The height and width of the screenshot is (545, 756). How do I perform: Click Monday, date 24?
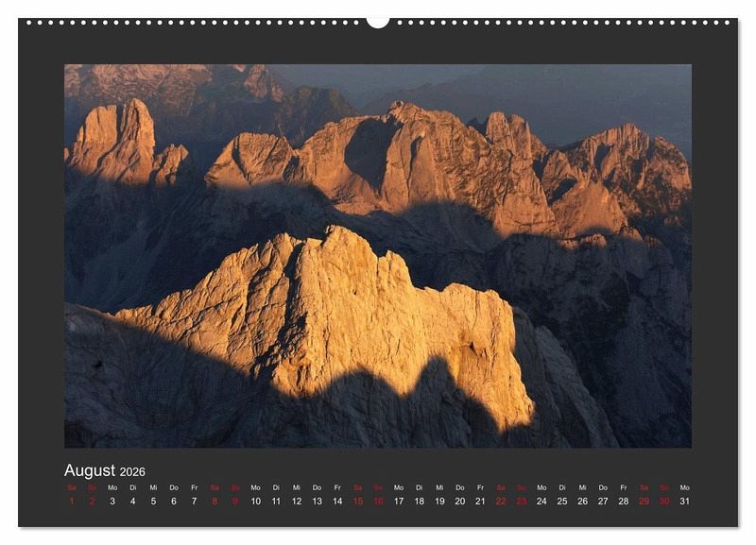[541, 501]
